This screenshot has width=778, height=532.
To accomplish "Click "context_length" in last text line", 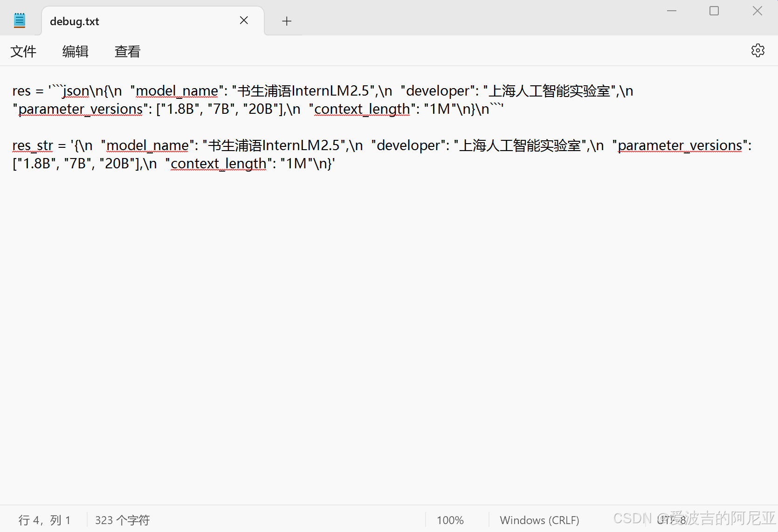I will (219, 164).
